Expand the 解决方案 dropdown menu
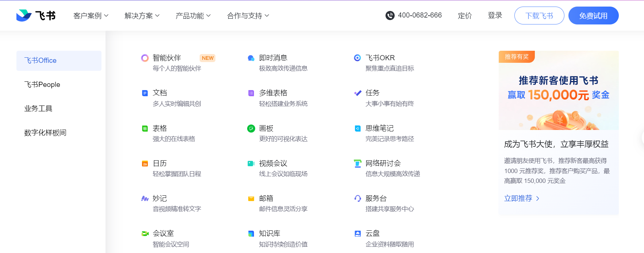This screenshot has width=644, height=253. [x=142, y=16]
